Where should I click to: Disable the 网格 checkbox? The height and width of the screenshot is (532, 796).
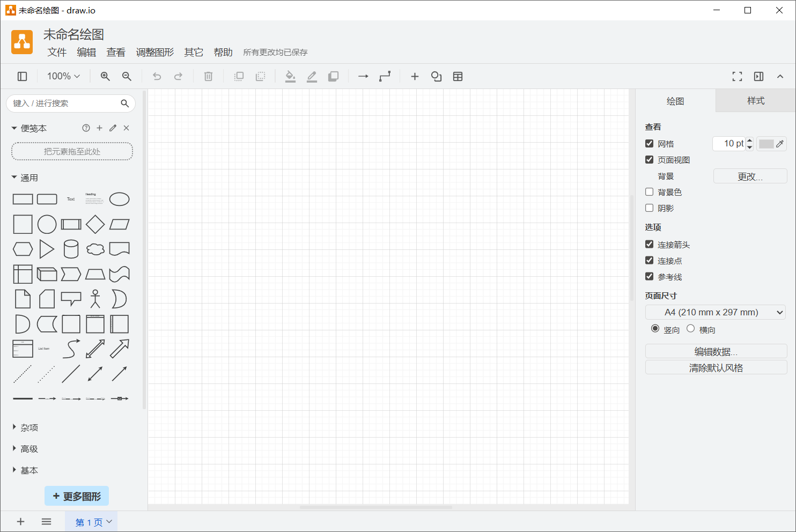pos(649,143)
